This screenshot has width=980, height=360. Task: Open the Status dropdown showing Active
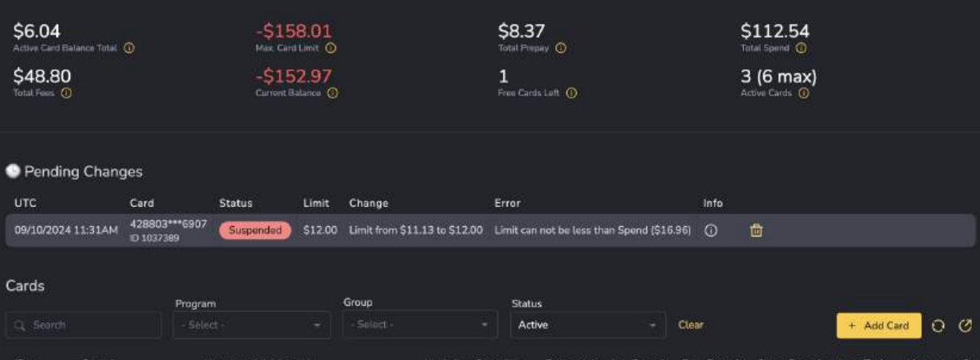point(588,325)
